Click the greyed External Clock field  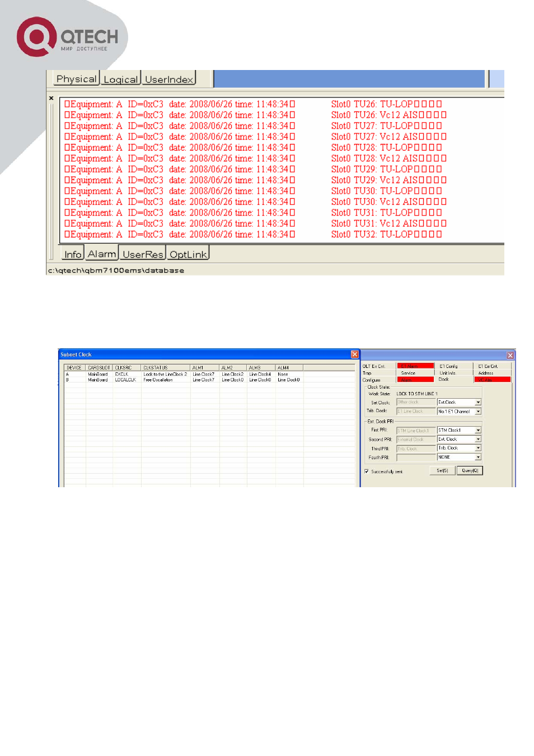[416, 440]
